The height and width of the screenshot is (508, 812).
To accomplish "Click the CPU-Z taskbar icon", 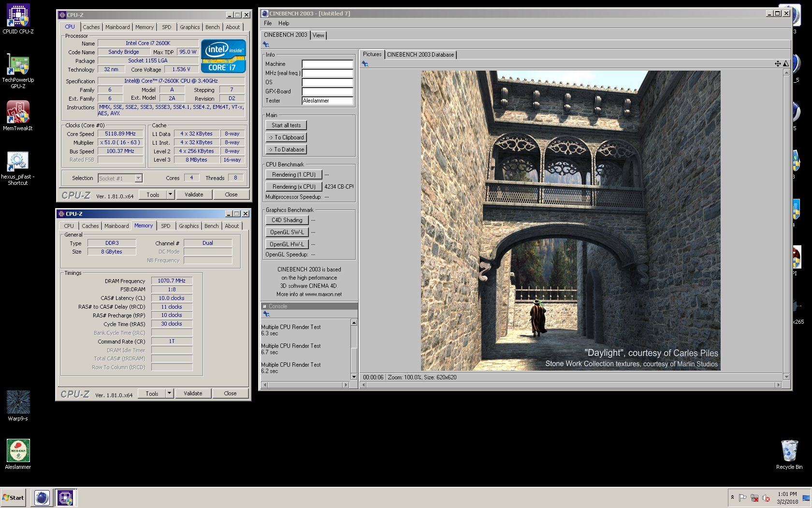I will tap(65, 498).
